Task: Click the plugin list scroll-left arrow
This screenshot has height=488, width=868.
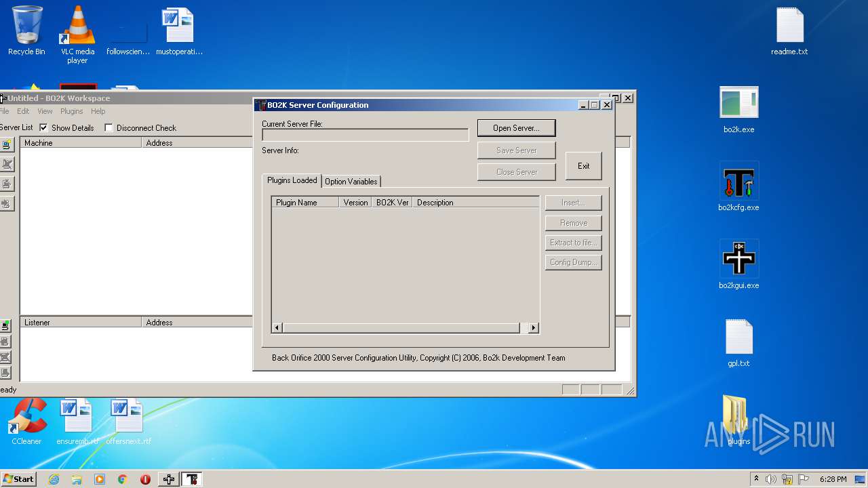Action: click(x=277, y=328)
